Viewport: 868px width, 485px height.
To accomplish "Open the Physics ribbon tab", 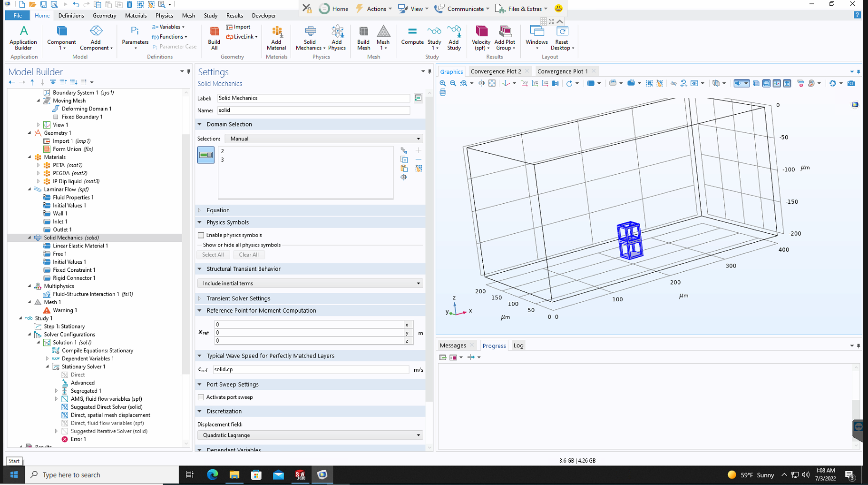I will click(x=164, y=16).
